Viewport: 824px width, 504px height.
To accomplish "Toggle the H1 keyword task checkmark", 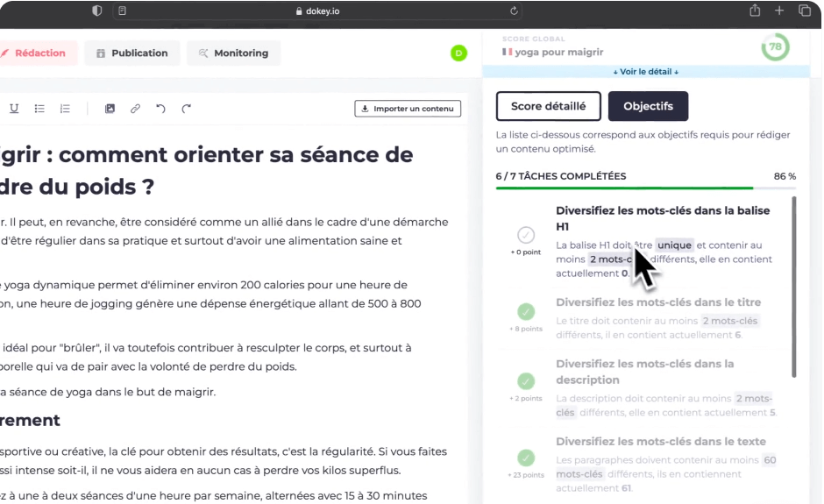I will pyautogui.click(x=525, y=234).
